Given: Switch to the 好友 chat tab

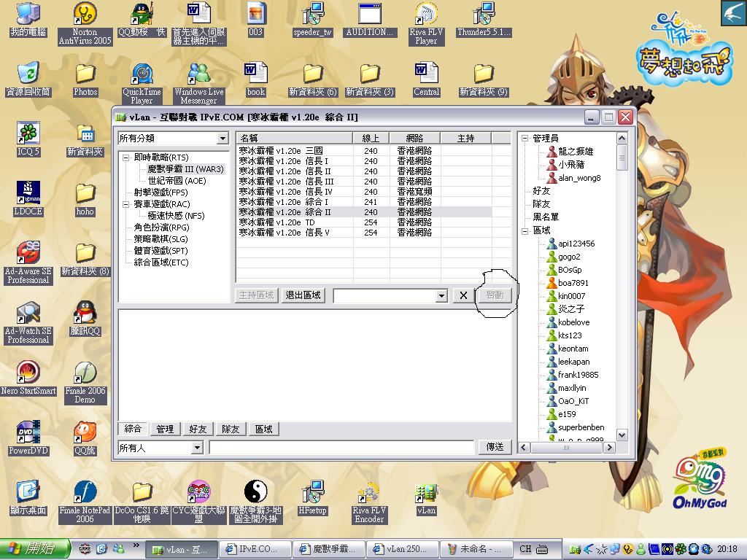Looking at the screenshot, I should tap(198, 429).
